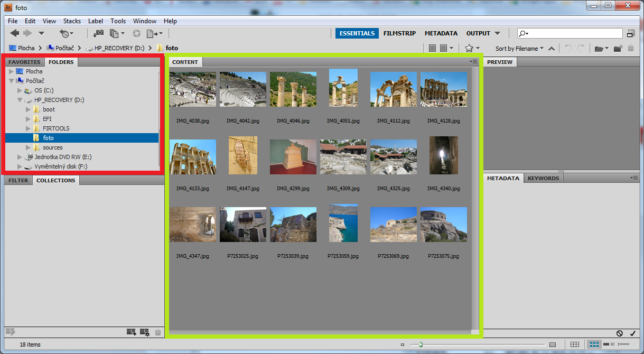Open the Reveal recent file clock icon
The height and width of the screenshot is (354, 644).
(x=64, y=33)
